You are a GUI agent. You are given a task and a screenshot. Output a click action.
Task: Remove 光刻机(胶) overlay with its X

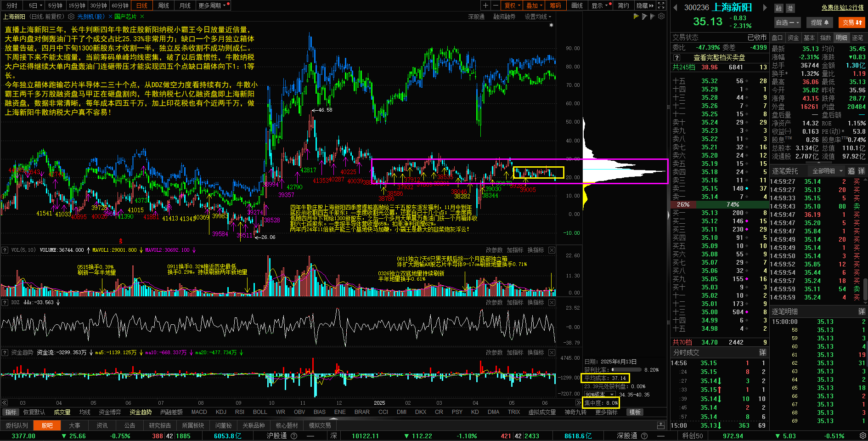point(110,17)
